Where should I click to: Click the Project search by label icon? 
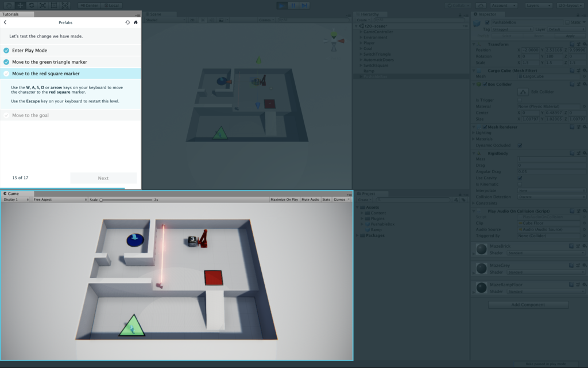pos(463,200)
